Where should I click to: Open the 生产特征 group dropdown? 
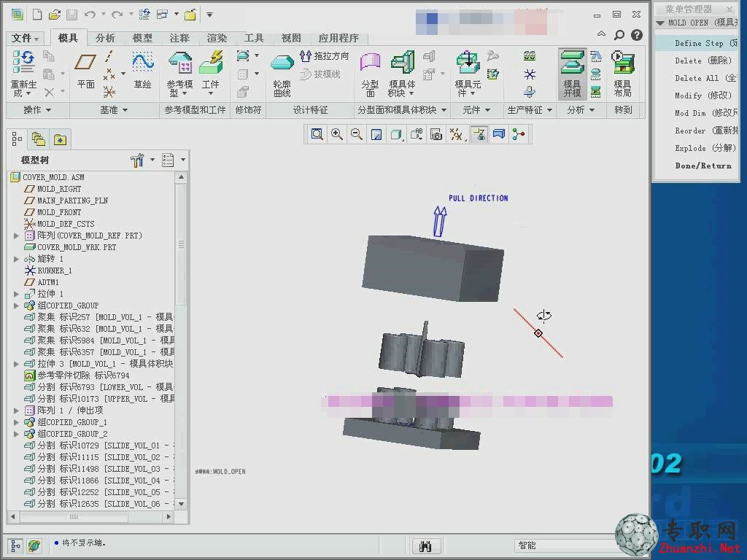pos(530,110)
